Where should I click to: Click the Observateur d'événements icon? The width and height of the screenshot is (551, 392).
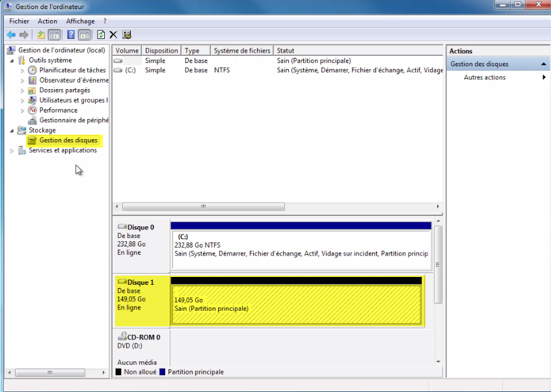(x=33, y=80)
